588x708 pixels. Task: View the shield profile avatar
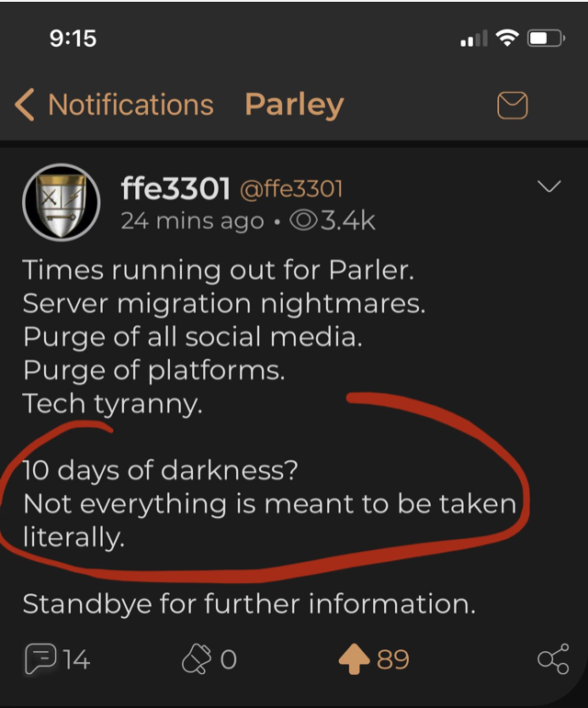(x=62, y=202)
